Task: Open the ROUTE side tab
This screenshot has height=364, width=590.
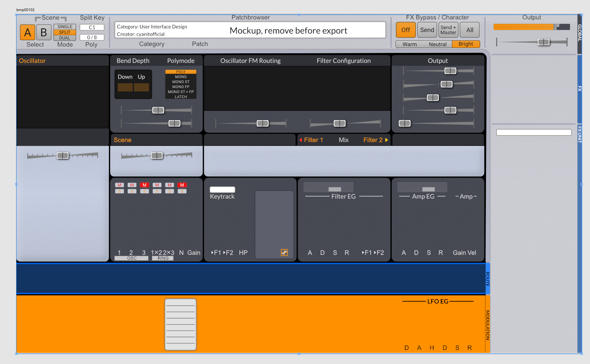Action: [x=488, y=279]
